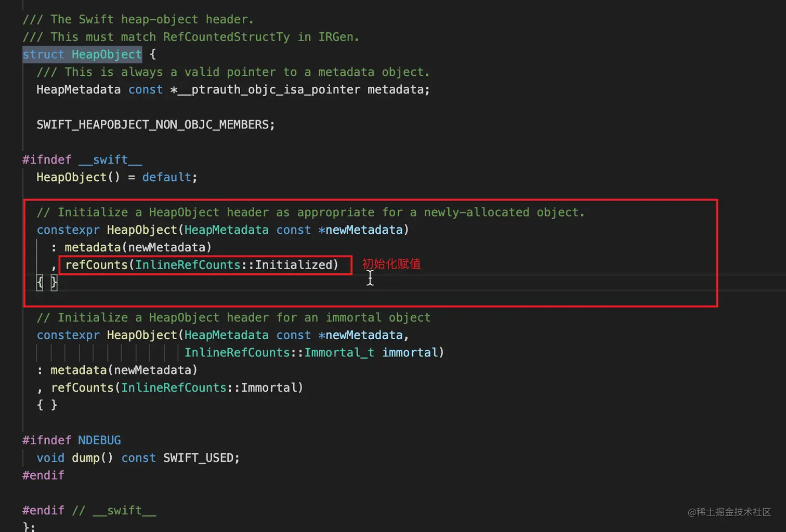Click 'HeapMetadata const' on the metadata field line

(x=100, y=90)
